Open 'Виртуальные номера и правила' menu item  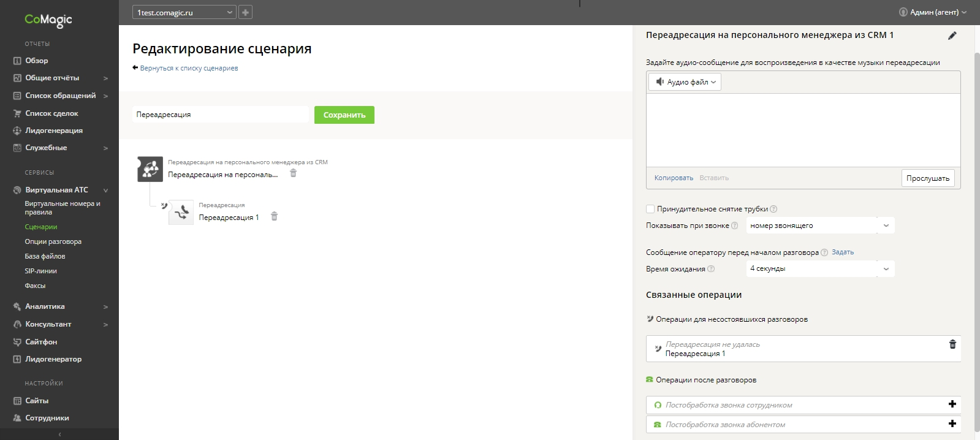tap(63, 208)
